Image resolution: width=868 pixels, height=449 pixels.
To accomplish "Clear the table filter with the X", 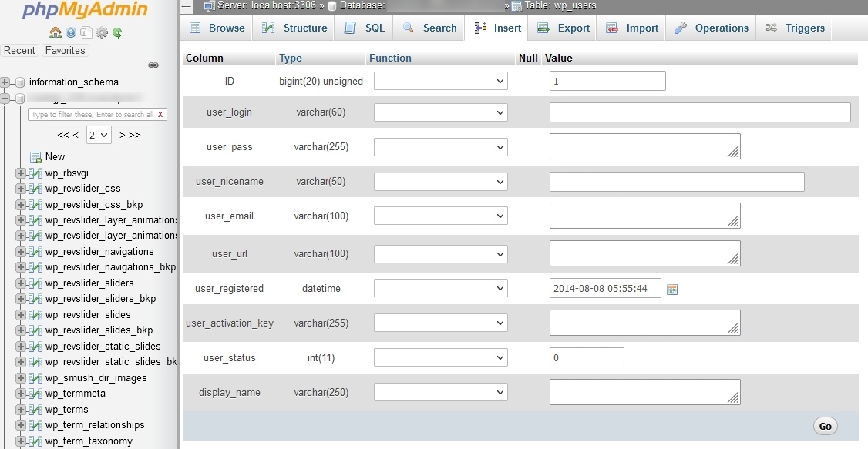I will 160,115.
